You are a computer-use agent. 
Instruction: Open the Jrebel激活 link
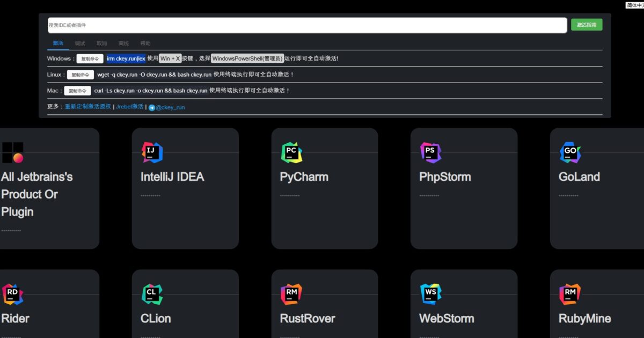(x=130, y=107)
